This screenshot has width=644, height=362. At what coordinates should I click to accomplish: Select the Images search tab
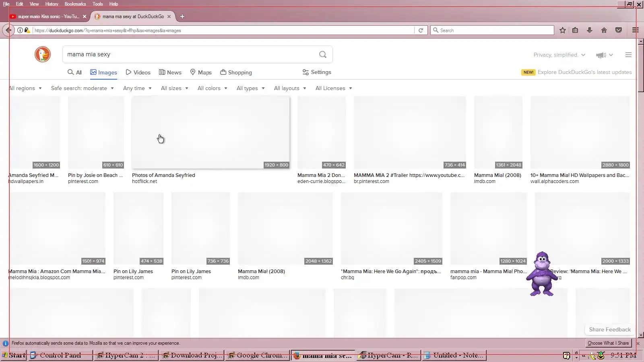tap(103, 72)
